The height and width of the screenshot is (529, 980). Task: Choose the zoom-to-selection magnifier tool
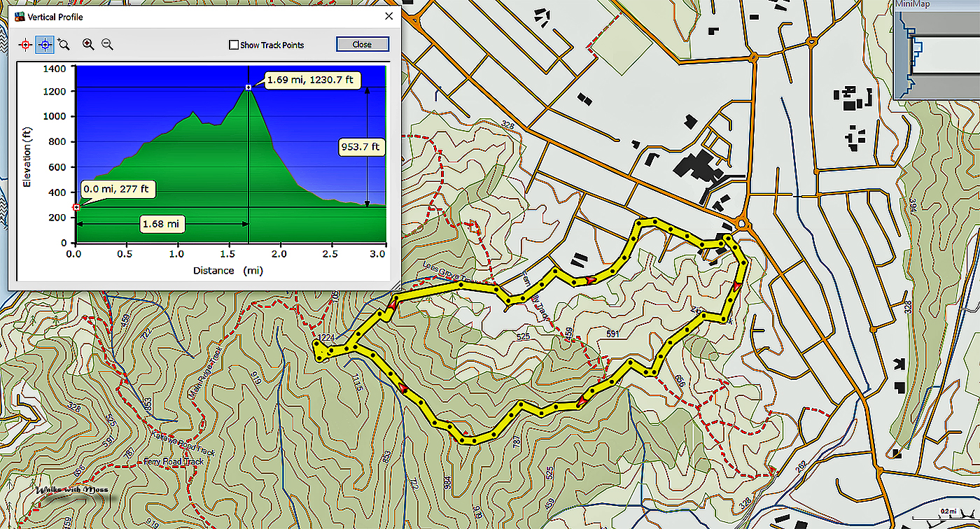64,45
